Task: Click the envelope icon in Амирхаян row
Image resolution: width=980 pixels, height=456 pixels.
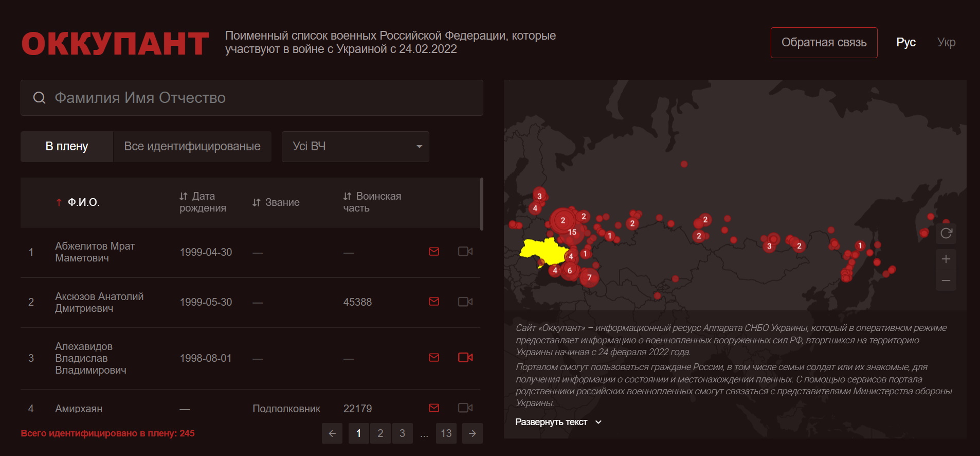Action: pyautogui.click(x=434, y=408)
